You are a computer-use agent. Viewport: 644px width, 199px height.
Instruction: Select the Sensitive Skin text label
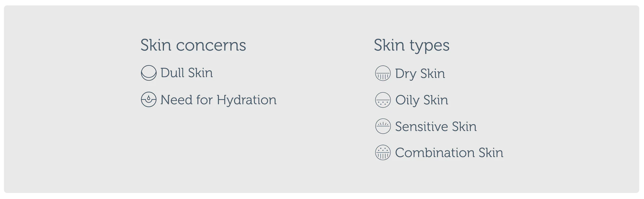click(x=436, y=126)
